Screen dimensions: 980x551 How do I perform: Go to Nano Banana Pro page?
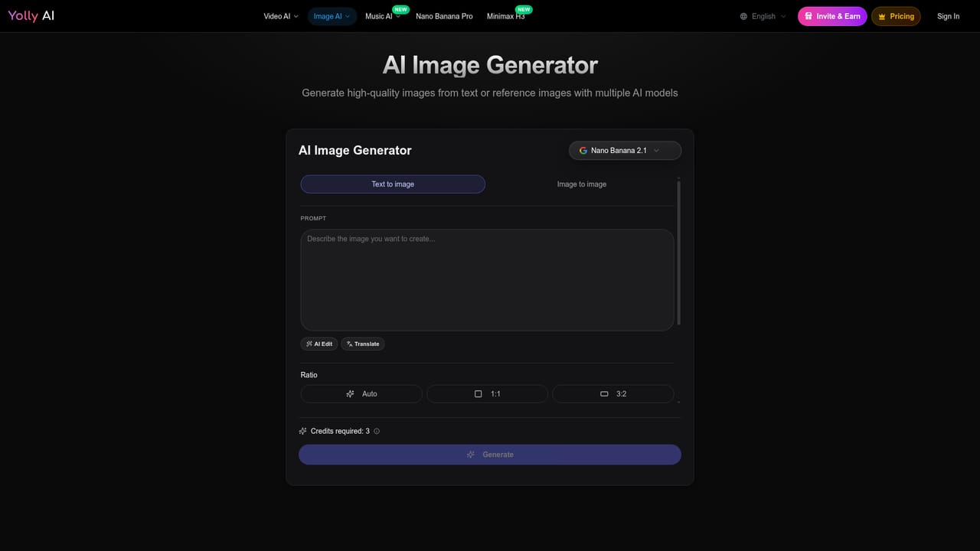click(444, 16)
